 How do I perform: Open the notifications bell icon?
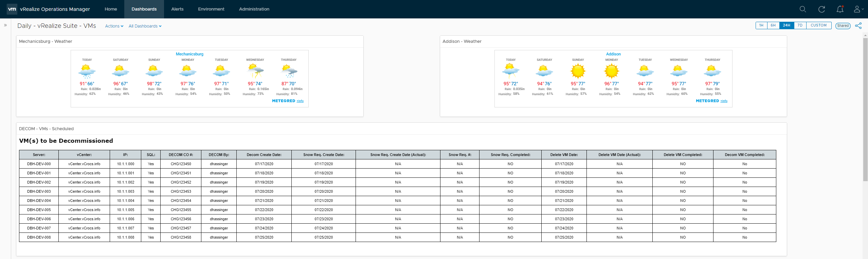(x=840, y=9)
